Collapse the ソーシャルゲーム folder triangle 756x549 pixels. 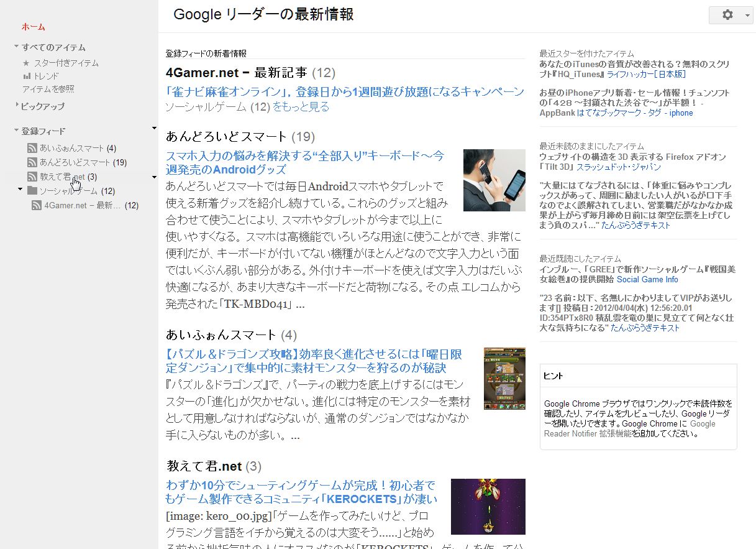point(20,189)
